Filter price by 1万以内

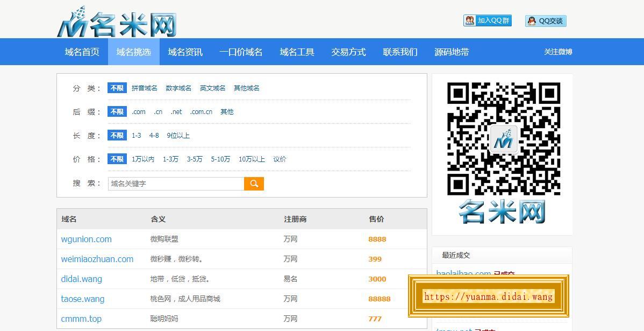click(x=143, y=159)
